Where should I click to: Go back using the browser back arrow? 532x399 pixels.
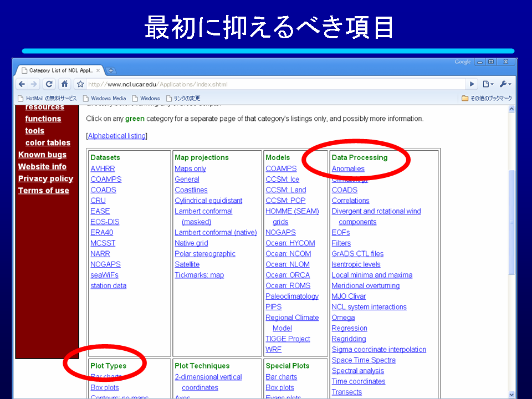(x=22, y=84)
